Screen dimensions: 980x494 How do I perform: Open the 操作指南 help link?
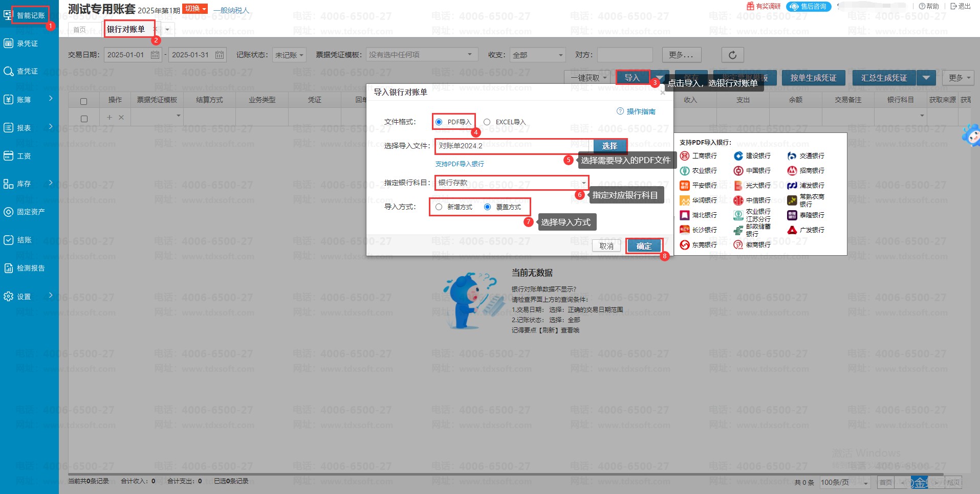click(x=636, y=111)
